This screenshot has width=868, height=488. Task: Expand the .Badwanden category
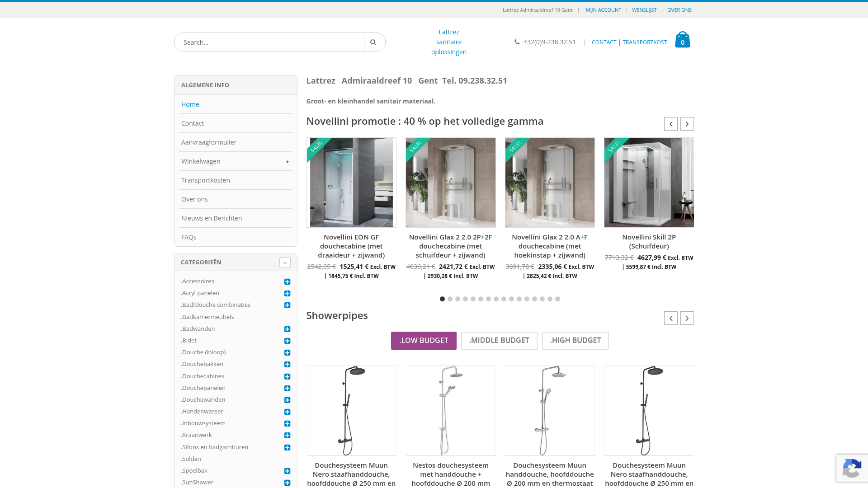[x=288, y=329]
